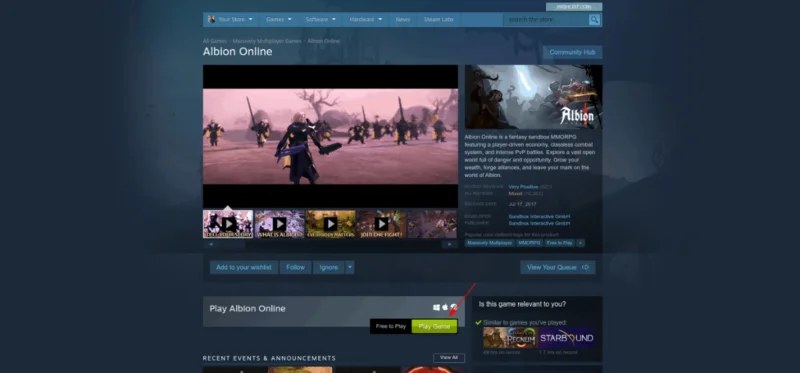Expand the Hardware menu
Image resolution: width=800 pixels, height=373 pixels.
(366, 19)
